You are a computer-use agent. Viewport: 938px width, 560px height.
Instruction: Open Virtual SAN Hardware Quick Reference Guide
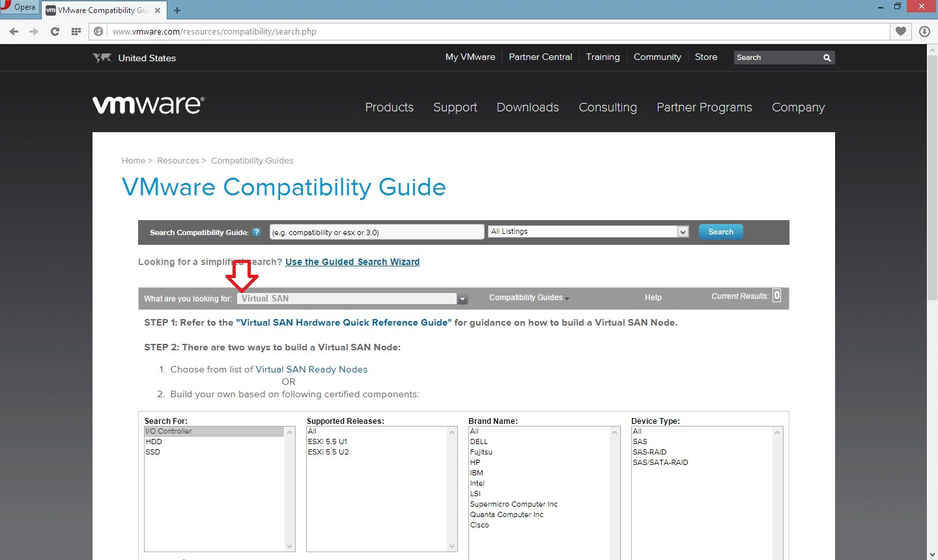click(344, 322)
